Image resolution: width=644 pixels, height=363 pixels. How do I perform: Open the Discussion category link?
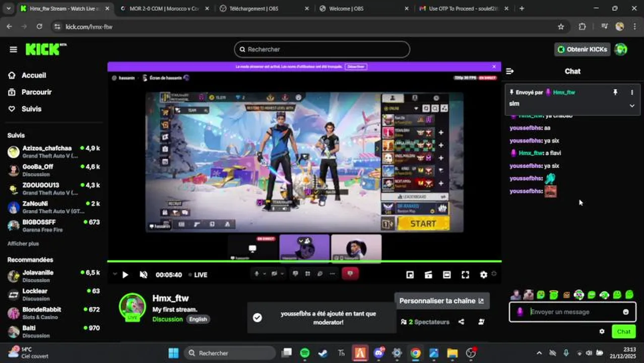click(168, 319)
